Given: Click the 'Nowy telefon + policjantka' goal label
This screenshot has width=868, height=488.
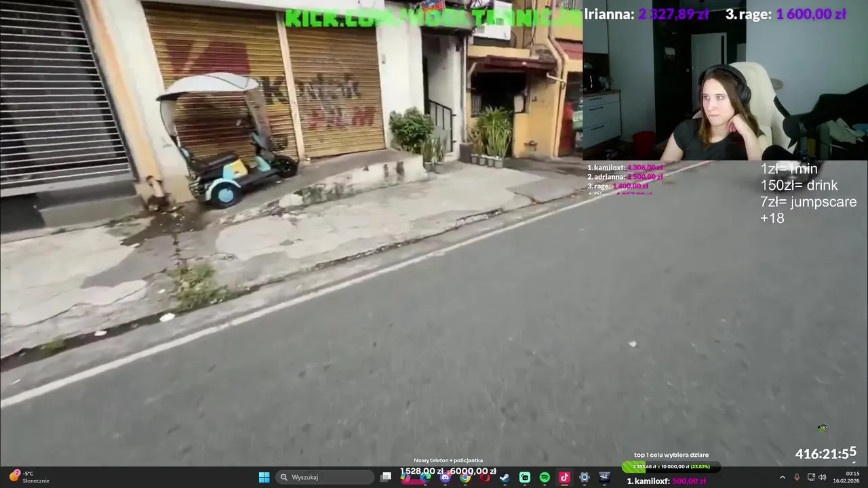Looking at the screenshot, I should pos(448,461).
